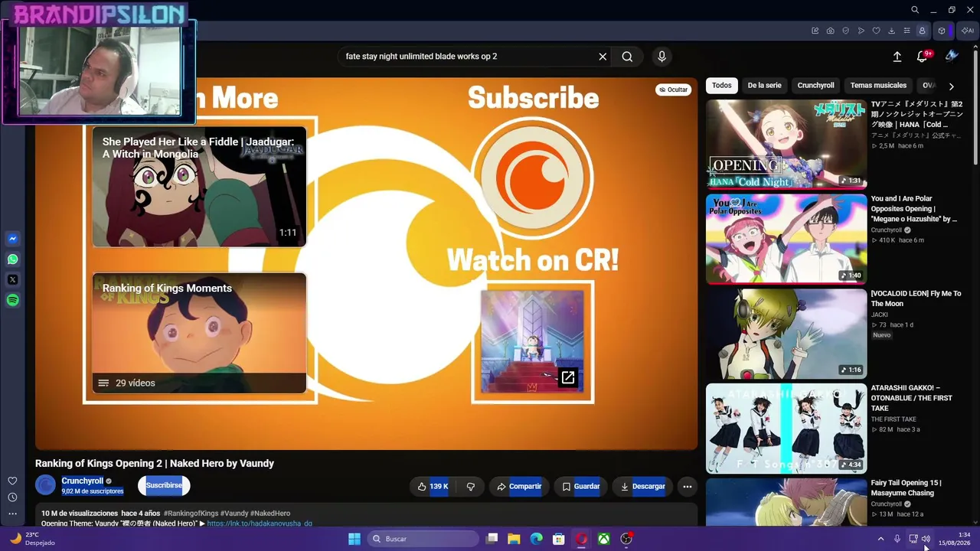Hide end screen with Ocultar button
Screen dimensions: 980x551
click(673, 90)
